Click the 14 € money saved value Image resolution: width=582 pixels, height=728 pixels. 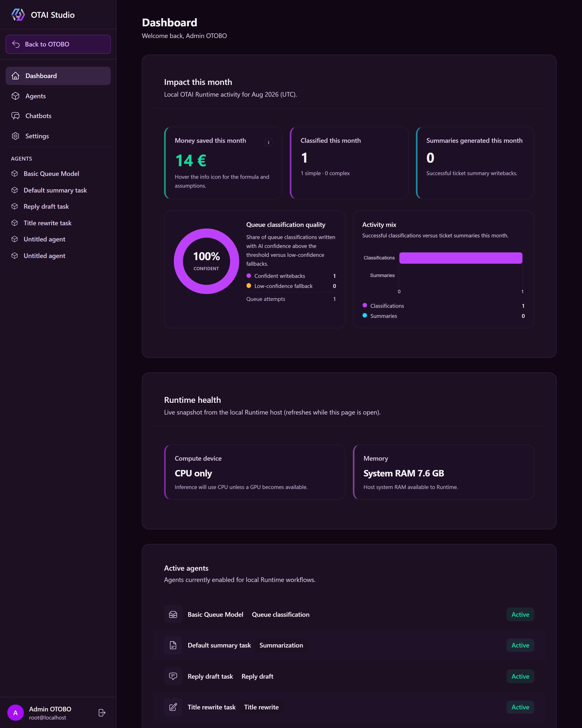pyautogui.click(x=191, y=160)
